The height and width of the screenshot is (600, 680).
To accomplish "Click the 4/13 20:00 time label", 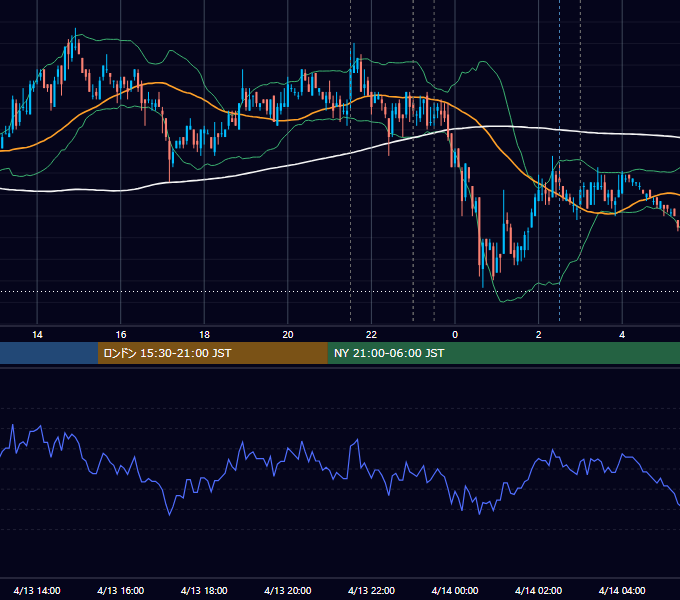I will point(288,590).
